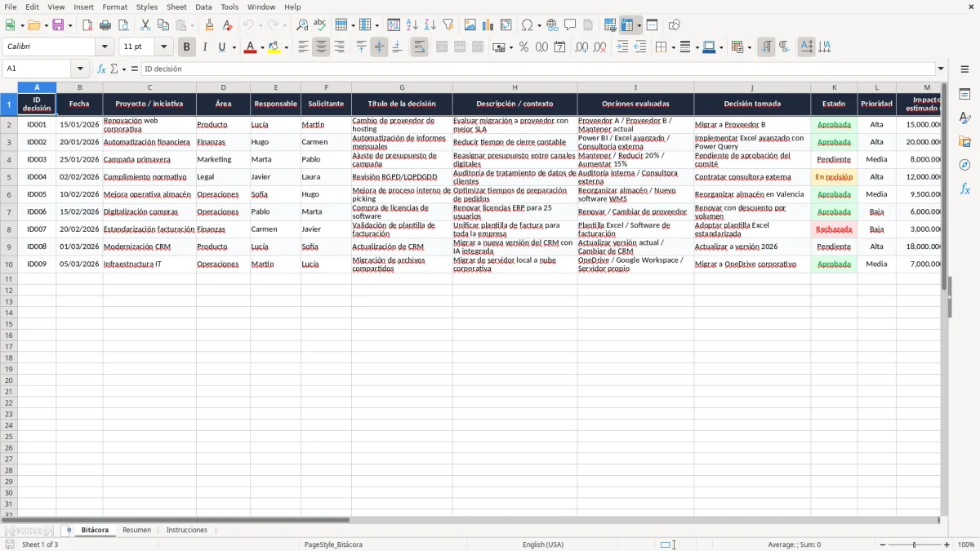Click the Sort Descending icon

point(430,25)
